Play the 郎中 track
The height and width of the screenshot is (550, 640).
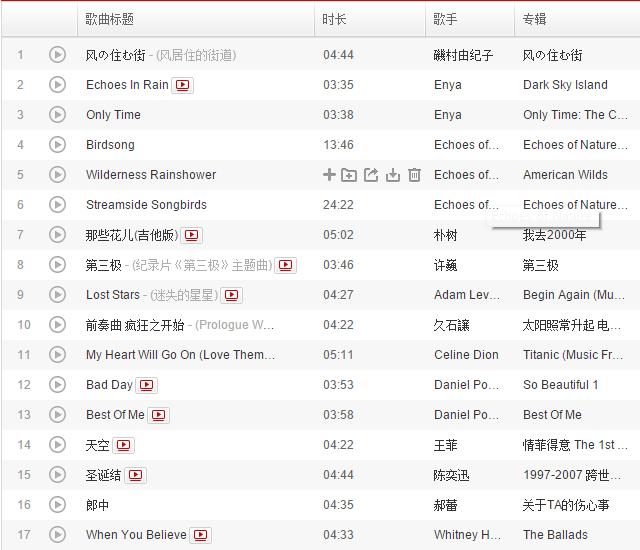click(x=57, y=504)
